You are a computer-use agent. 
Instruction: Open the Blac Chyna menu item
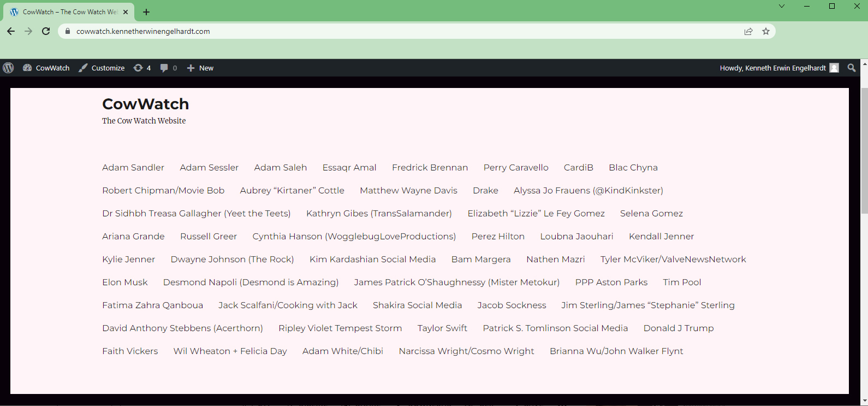[x=633, y=167]
